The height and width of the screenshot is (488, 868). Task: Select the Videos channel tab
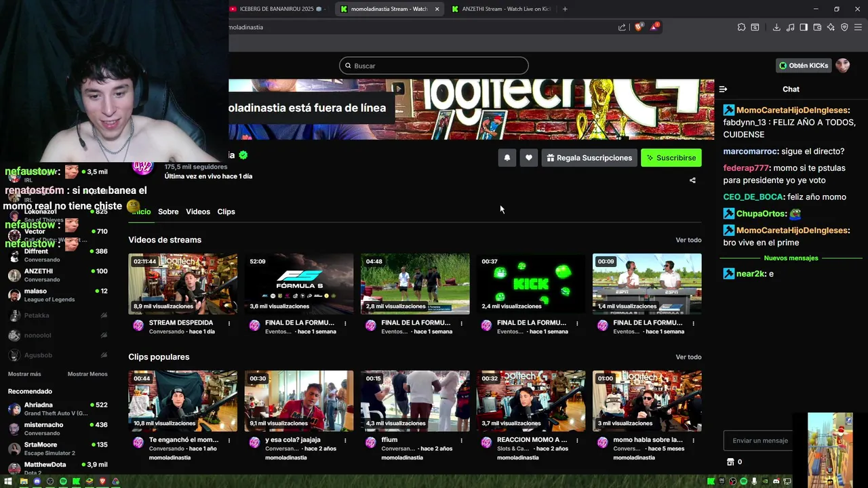tap(198, 211)
